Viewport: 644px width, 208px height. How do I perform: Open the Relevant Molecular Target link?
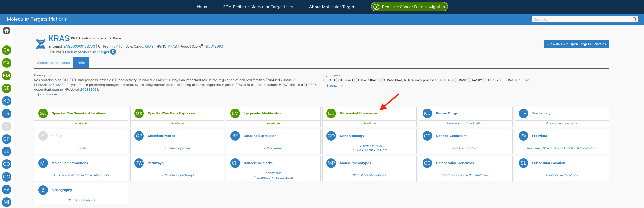coord(88,52)
